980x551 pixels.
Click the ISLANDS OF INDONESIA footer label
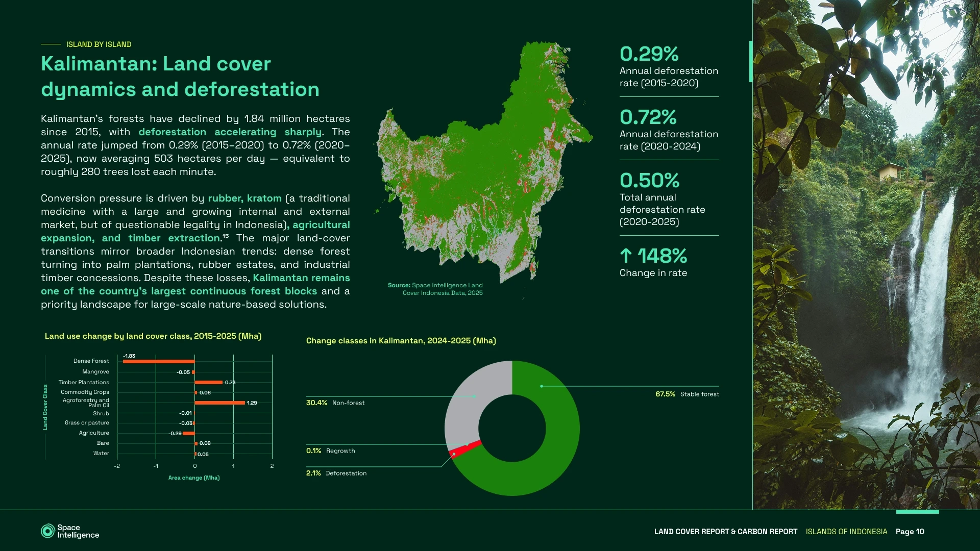click(x=846, y=532)
